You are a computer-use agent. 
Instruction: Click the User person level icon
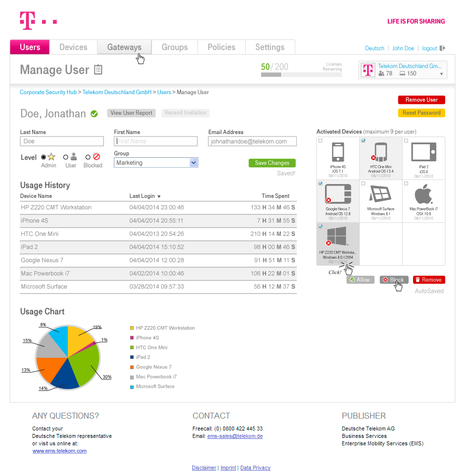tap(73, 157)
